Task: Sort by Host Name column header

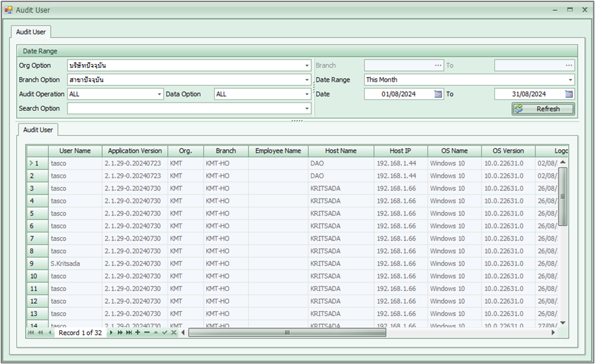Action: click(x=340, y=151)
